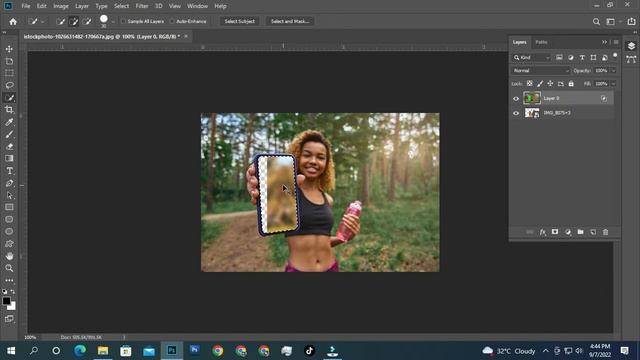Select the Lasso tool
The image size is (640, 360).
point(9,85)
